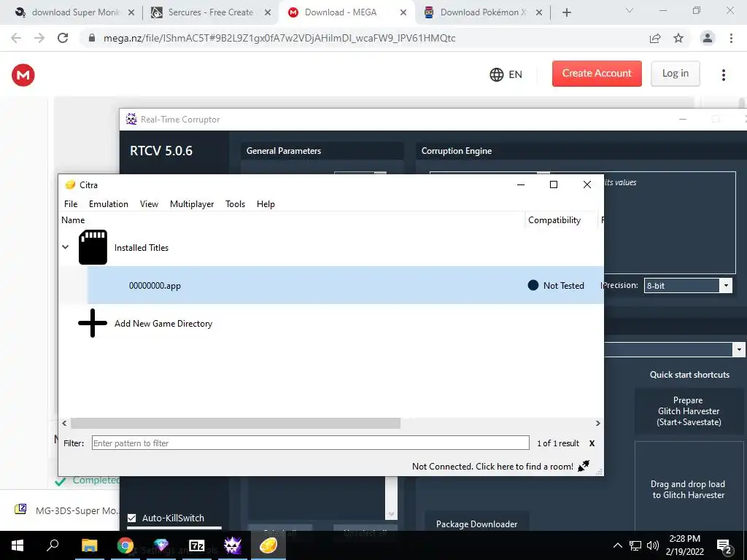Open 7-Zip taskbar icon
The height and width of the screenshot is (560, 747).
[x=197, y=545]
